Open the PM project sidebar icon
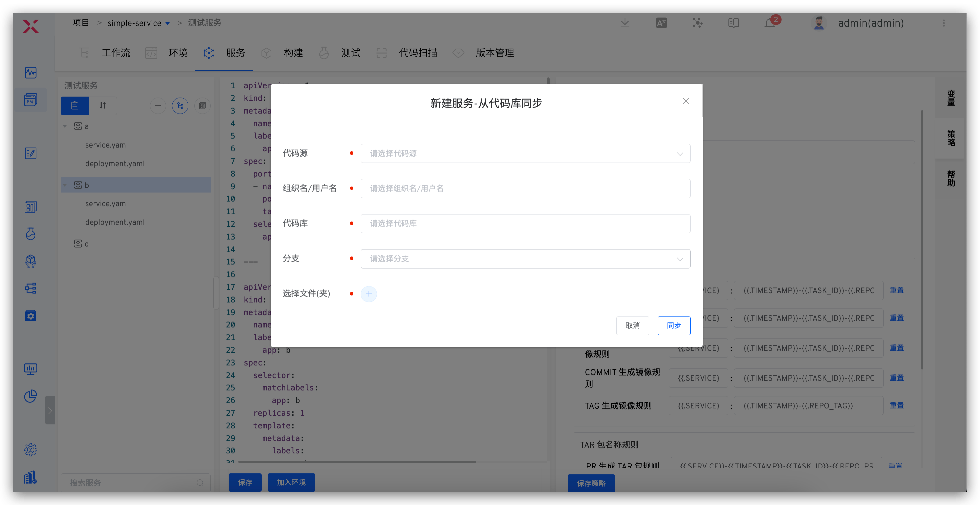This screenshot has height=505, width=980. tap(30, 100)
